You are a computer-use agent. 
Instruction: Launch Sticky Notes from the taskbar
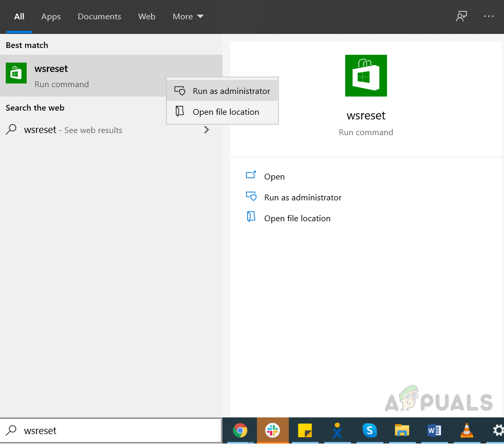pos(304,430)
